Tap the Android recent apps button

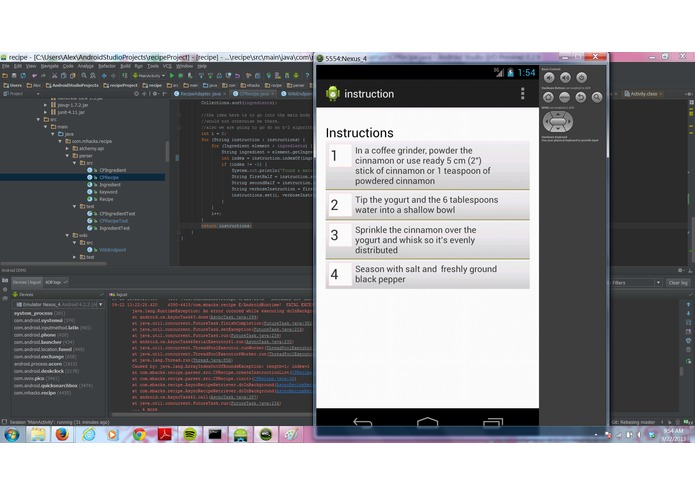[493, 422]
